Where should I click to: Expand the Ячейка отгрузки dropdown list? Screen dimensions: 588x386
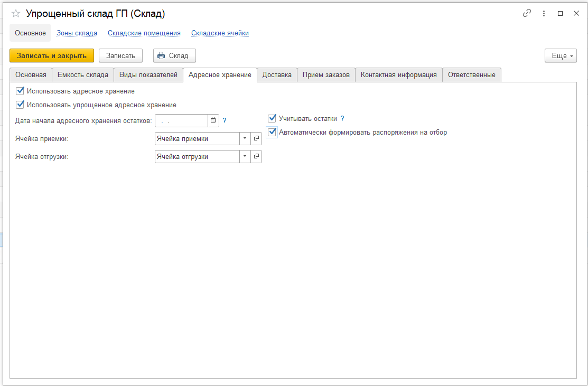[x=245, y=157]
